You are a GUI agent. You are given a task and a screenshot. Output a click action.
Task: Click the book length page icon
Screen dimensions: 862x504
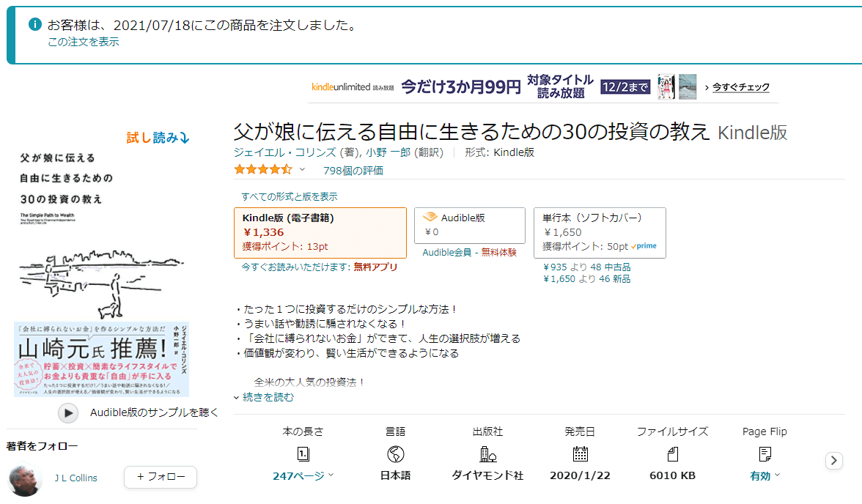coord(303,454)
